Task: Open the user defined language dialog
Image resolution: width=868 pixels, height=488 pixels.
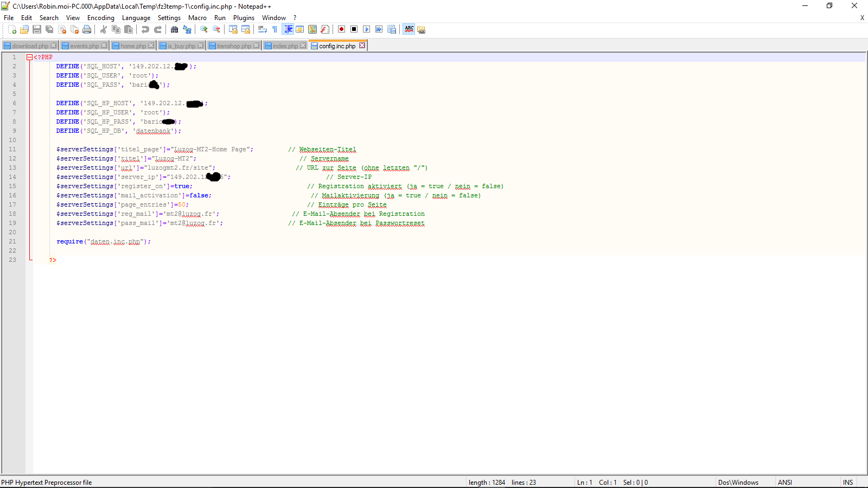Action: click(300, 29)
